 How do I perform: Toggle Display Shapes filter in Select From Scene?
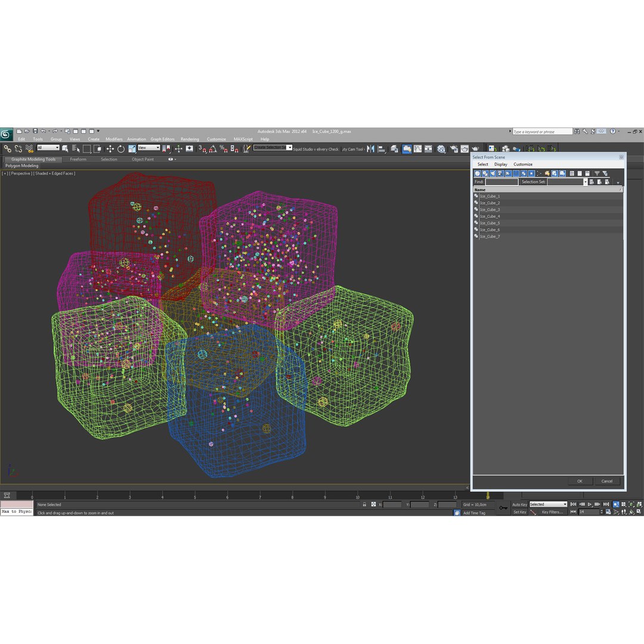tap(485, 174)
